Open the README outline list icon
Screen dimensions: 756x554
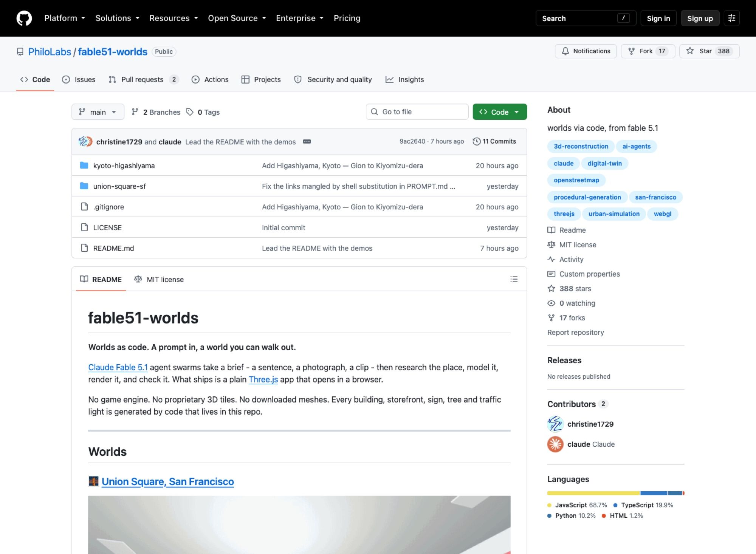(x=514, y=279)
